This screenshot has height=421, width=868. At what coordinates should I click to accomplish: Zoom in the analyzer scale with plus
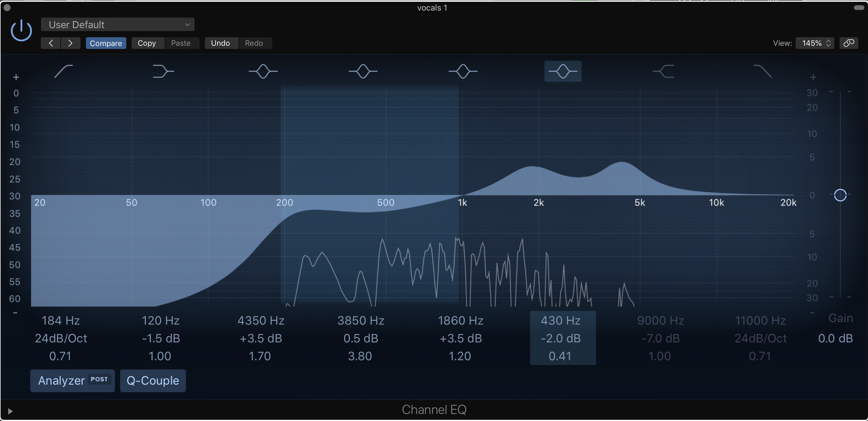click(x=16, y=77)
